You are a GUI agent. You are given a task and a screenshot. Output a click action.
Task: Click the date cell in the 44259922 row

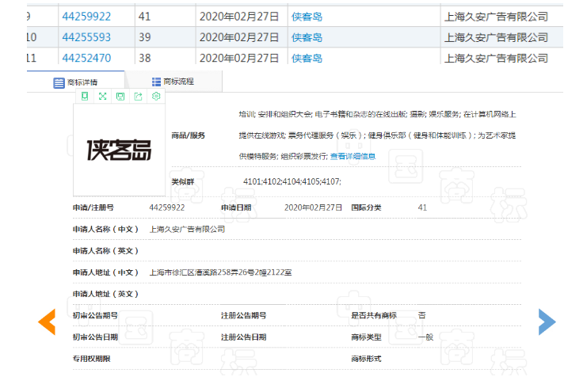(x=242, y=17)
